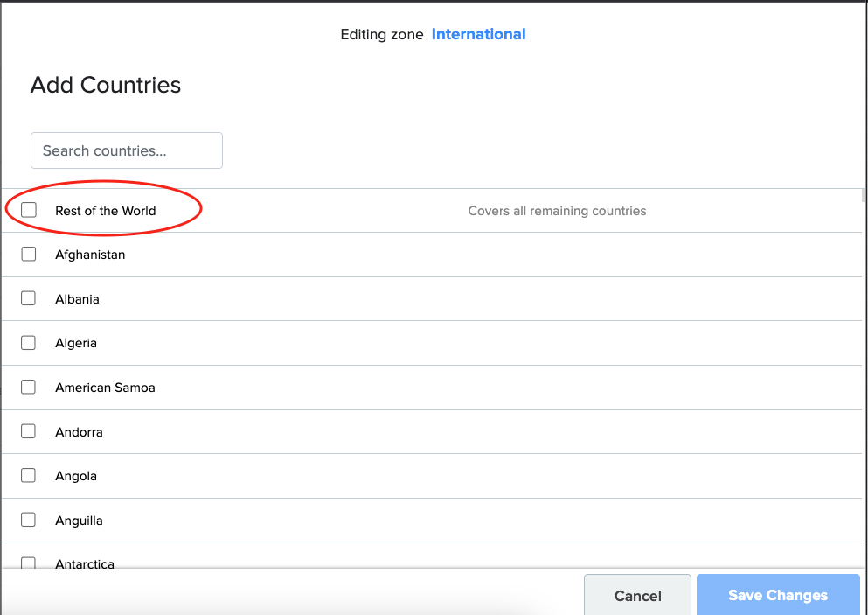Click the American Samoa row label

pyautogui.click(x=105, y=388)
